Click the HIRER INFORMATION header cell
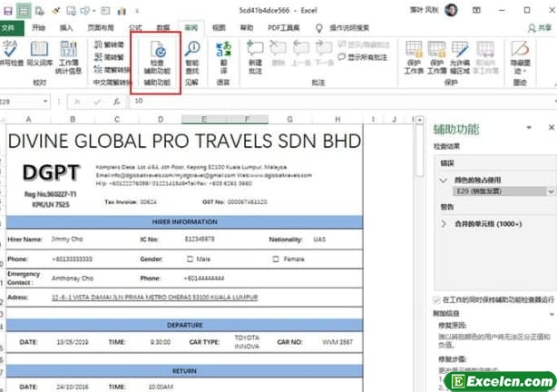Screen dimensions: 557x392 184,221
